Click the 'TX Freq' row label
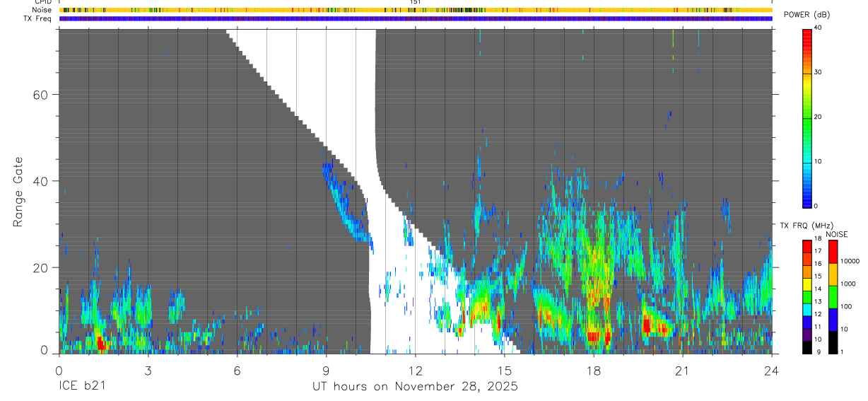 pyautogui.click(x=38, y=18)
